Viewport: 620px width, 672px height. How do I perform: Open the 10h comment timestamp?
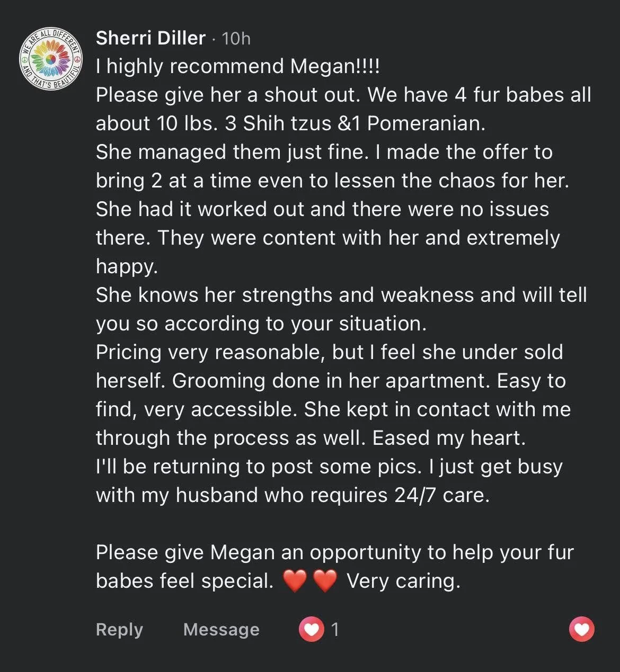click(236, 39)
